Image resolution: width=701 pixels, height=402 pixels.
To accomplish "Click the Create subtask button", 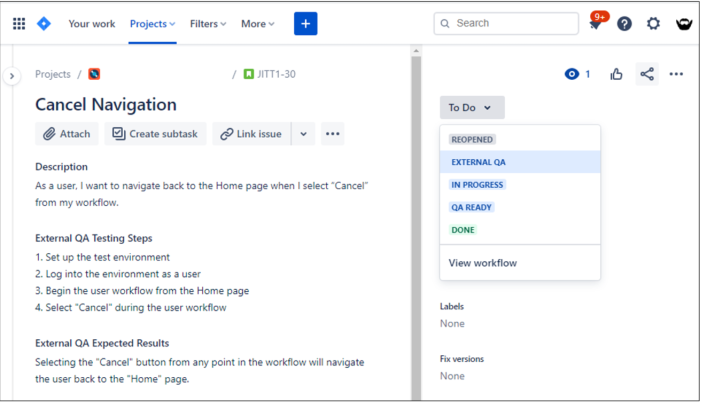I will 155,134.
